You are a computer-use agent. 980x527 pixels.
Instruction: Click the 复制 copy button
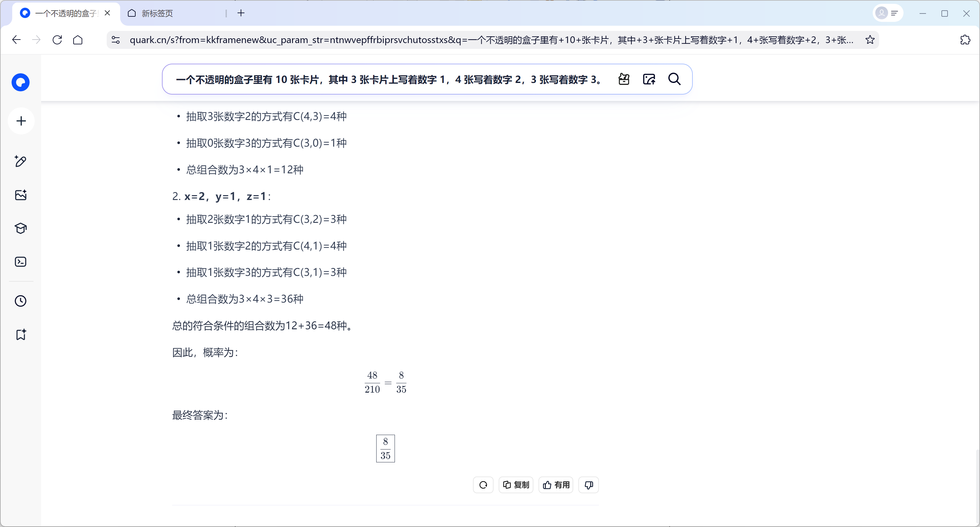pyautogui.click(x=516, y=485)
